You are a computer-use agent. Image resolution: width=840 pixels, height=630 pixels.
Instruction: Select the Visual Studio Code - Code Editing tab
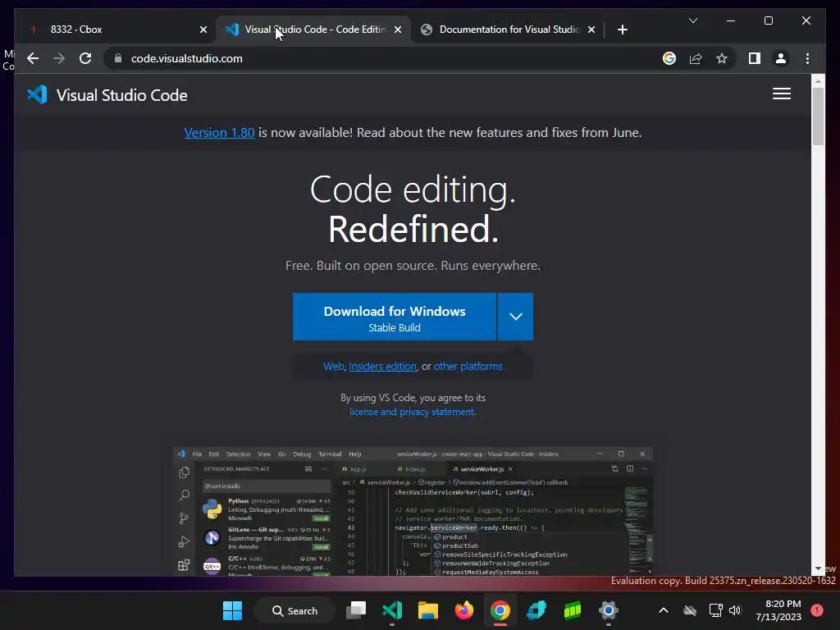point(314,30)
